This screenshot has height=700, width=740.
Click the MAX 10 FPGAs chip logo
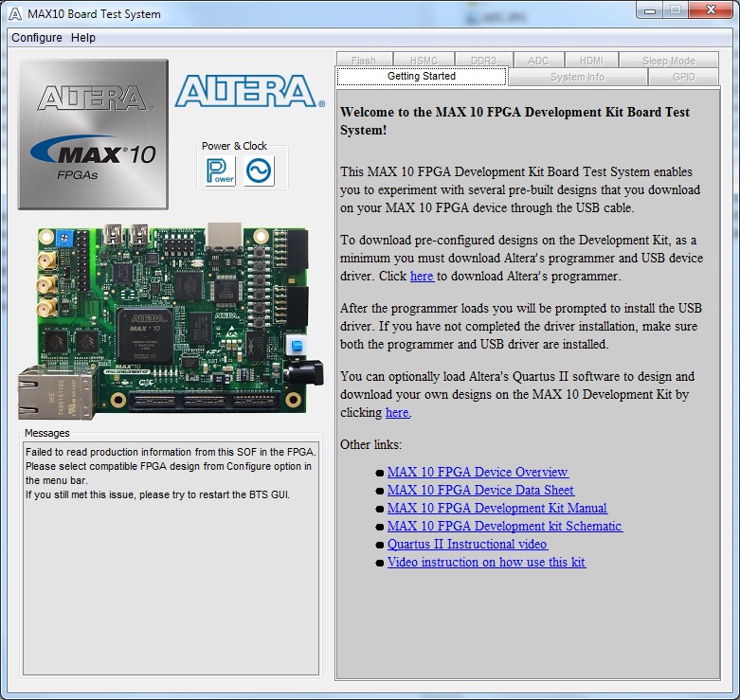coord(93,135)
